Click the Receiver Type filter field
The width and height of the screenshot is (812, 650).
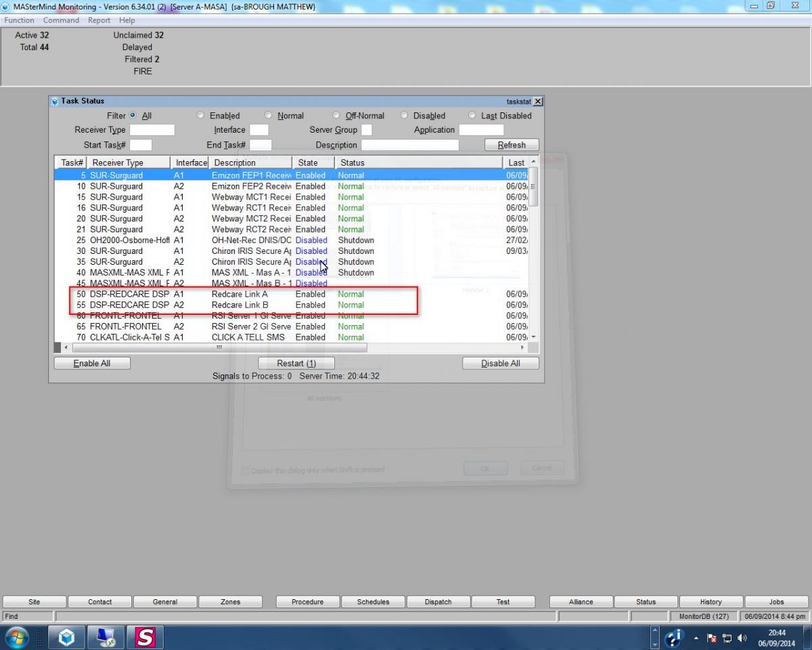tap(152, 130)
